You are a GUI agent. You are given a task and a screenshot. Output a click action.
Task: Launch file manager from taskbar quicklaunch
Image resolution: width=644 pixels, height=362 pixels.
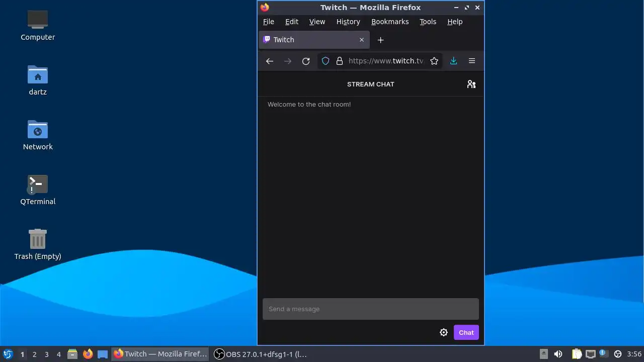pos(72,354)
